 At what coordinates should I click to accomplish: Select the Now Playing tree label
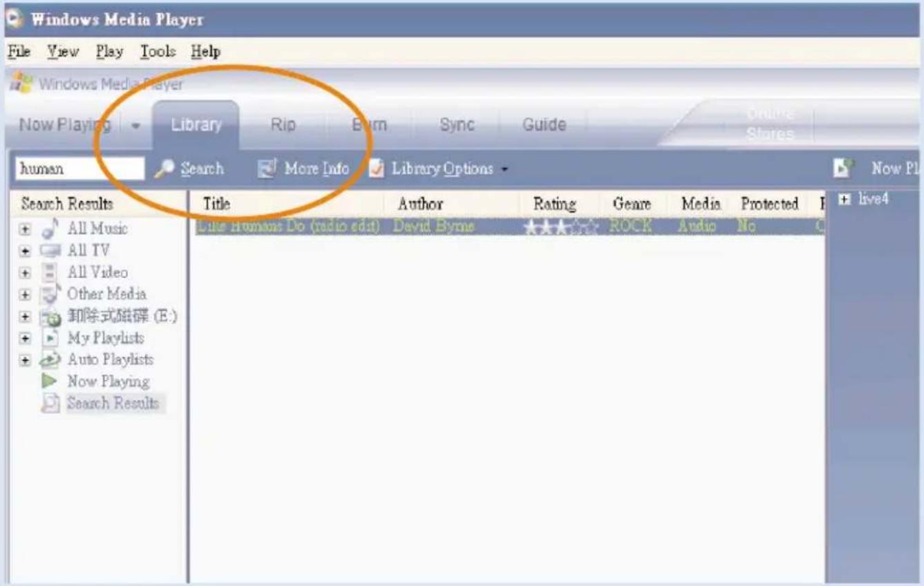pos(109,381)
